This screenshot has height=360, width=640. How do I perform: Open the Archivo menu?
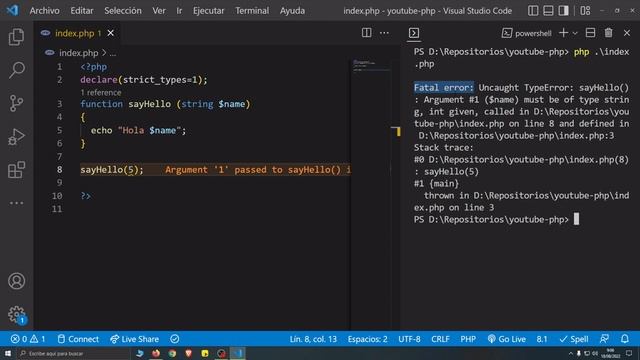click(x=44, y=11)
